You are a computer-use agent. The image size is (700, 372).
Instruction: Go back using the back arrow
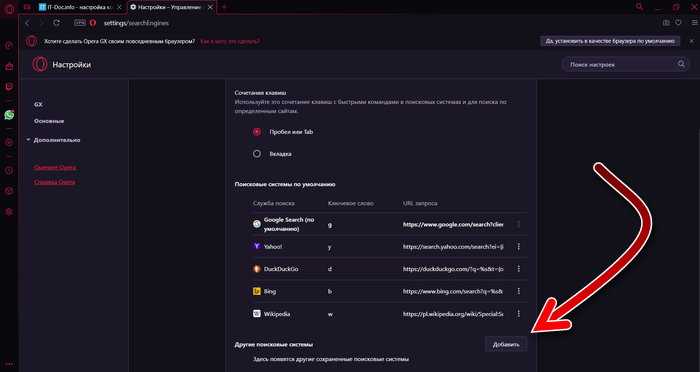tap(27, 23)
